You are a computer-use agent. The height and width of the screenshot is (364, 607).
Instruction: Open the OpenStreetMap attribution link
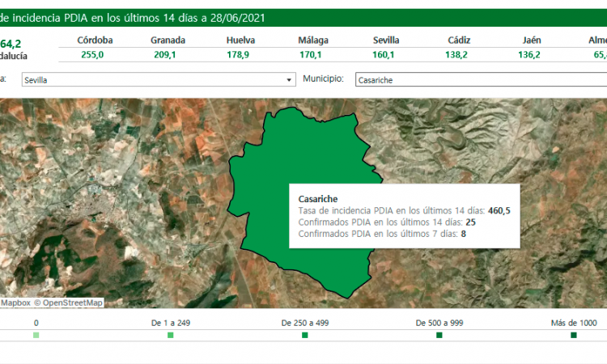click(69, 303)
